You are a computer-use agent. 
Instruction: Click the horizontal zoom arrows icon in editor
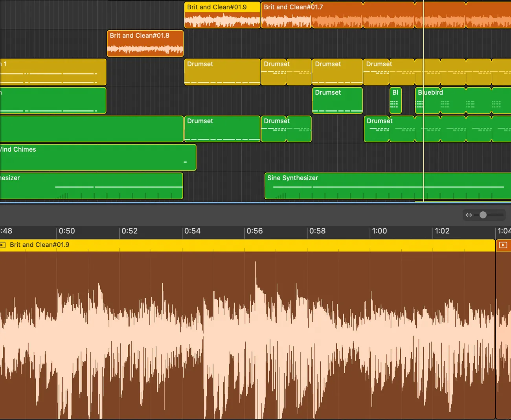pos(469,215)
